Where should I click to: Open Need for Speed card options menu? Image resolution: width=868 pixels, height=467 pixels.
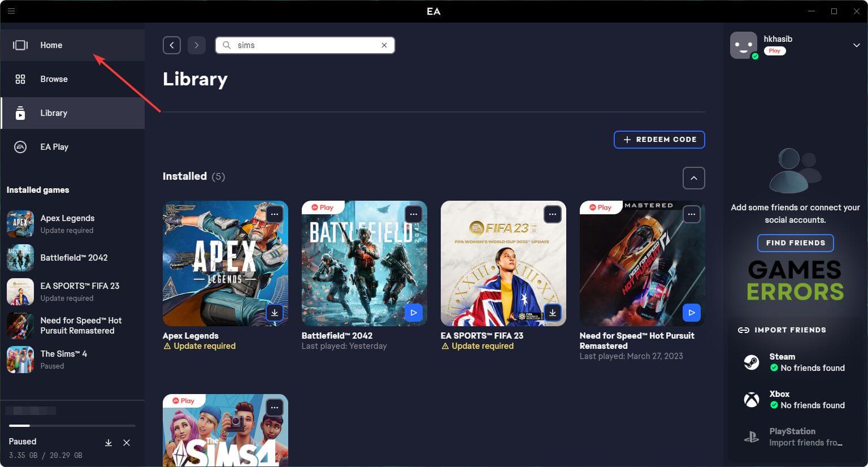pyautogui.click(x=692, y=214)
